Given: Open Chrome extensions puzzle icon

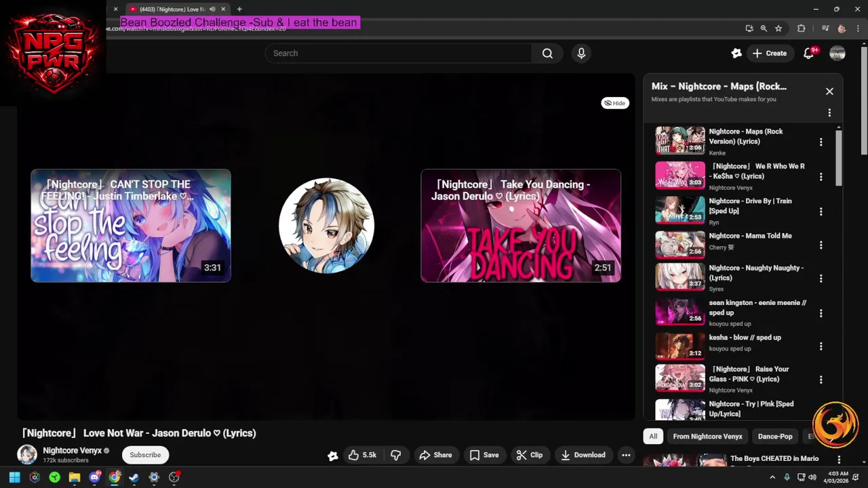Looking at the screenshot, I should click(x=802, y=28).
